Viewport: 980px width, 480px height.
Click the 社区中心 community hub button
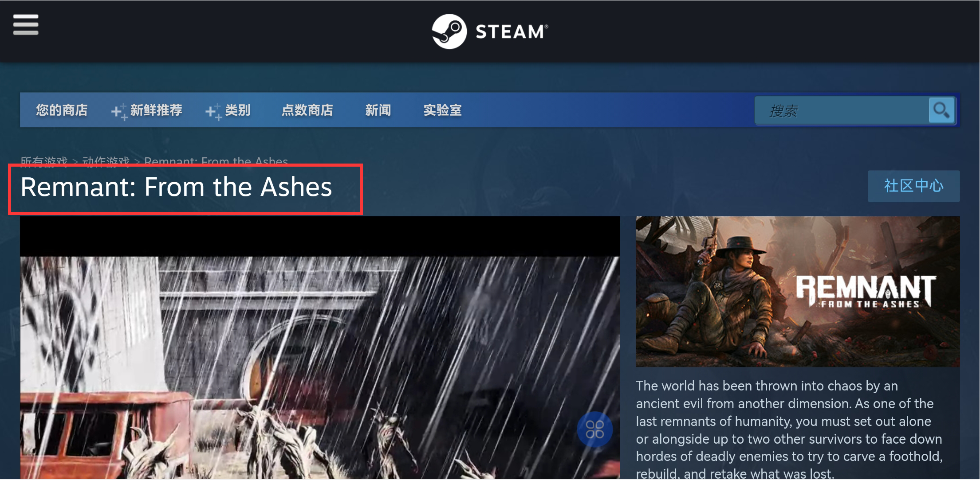click(x=913, y=186)
